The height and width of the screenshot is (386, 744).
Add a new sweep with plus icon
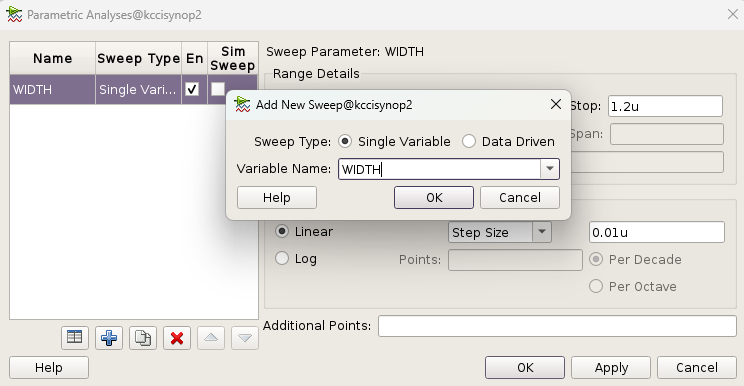(109, 338)
